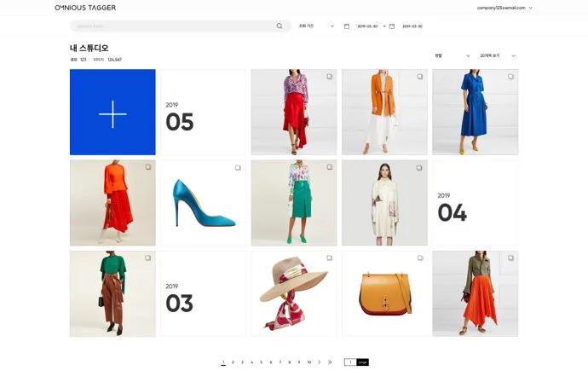Open the cream printed coat thumbnail
Viewport: 588px width, 388px height.
pyautogui.click(x=384, y=203)
